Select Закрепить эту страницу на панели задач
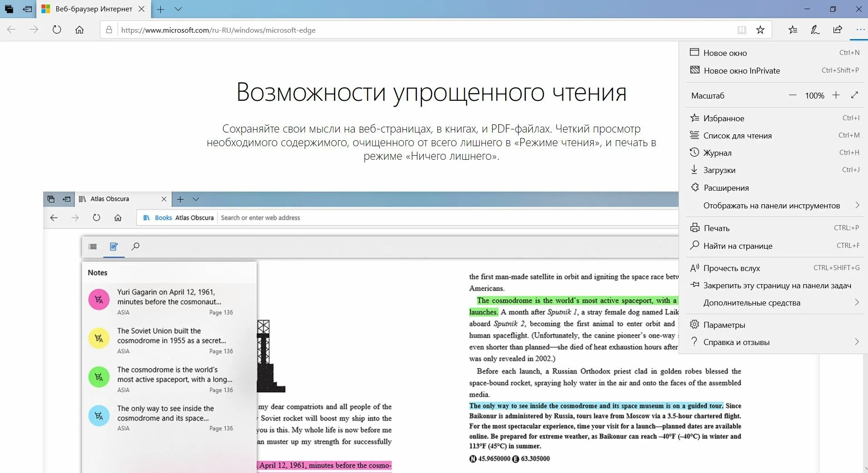The image size is (868, 473). click(x=774, y=285)
